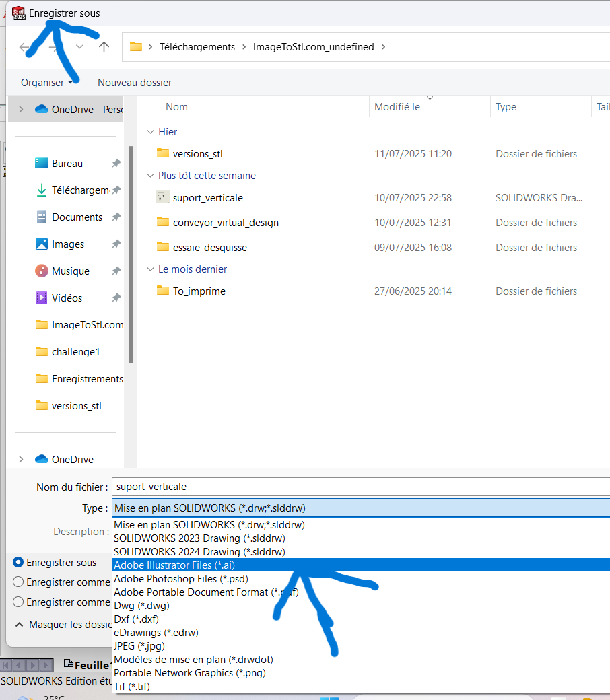Choose SOLIDWORKS 2023 Drawing option
Viewport: 610px width, 700px height.
[x=361, y=538]
